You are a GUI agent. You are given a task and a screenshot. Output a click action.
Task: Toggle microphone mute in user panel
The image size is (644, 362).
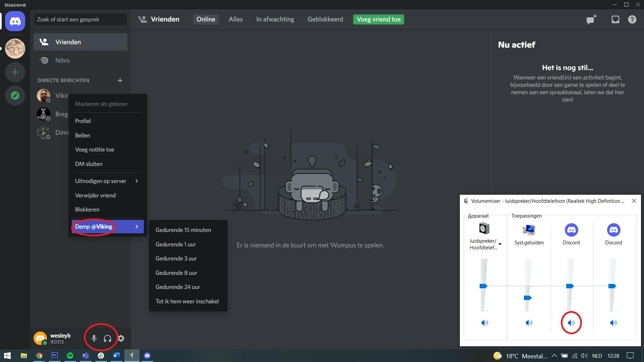[94, 338]
